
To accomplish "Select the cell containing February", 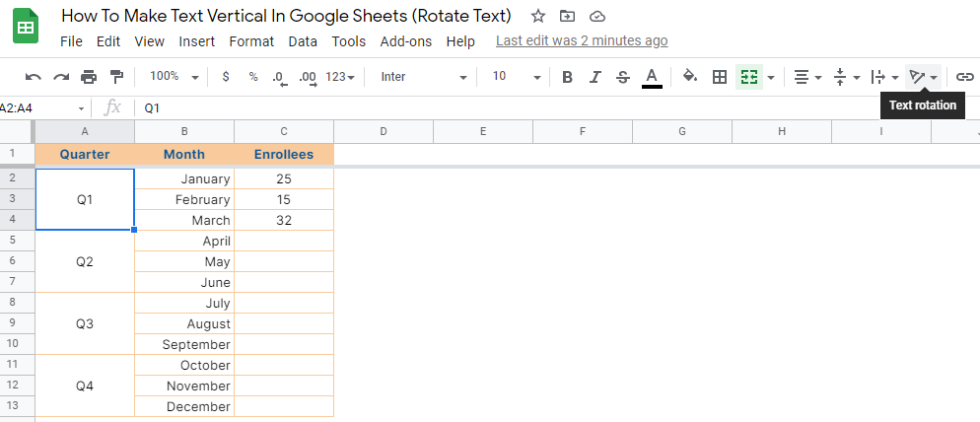I will (x=184, y=199).
